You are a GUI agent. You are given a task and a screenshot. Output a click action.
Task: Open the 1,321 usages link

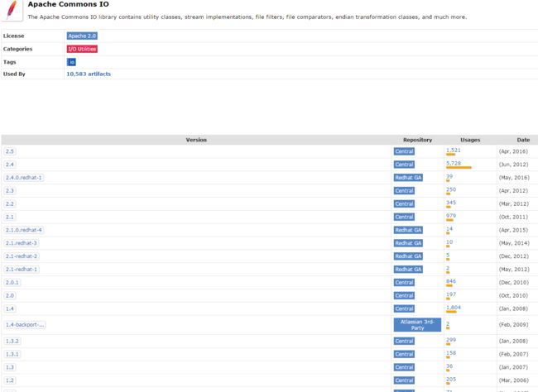click(x=454, y=151)
